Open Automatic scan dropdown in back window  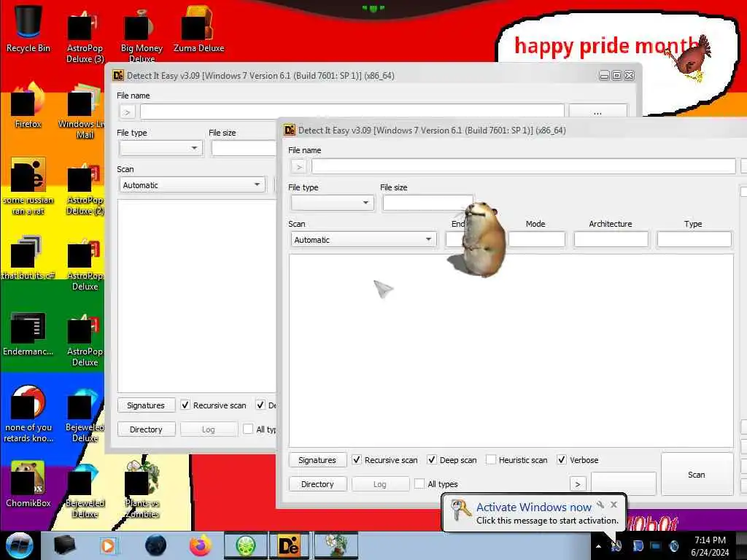point(192,184)
